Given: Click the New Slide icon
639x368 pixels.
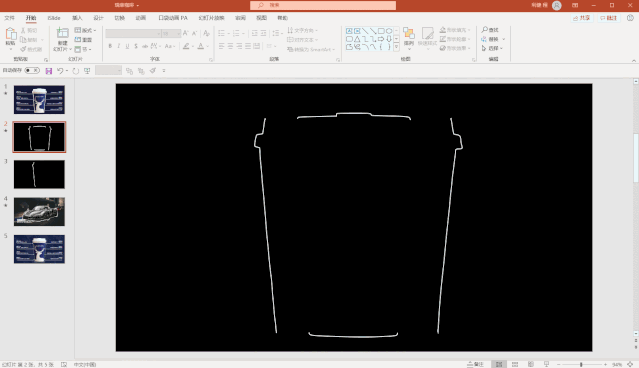Looking at the screenshot, I should [62, 34].
